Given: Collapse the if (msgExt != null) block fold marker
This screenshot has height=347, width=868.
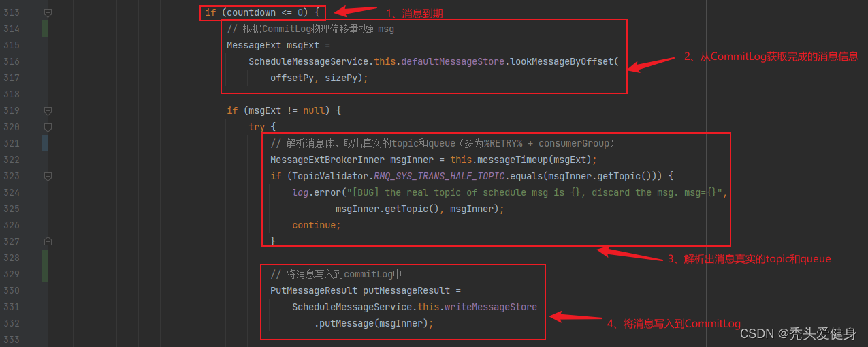Looking at the screenshot, I should click(x=48, y=110).
